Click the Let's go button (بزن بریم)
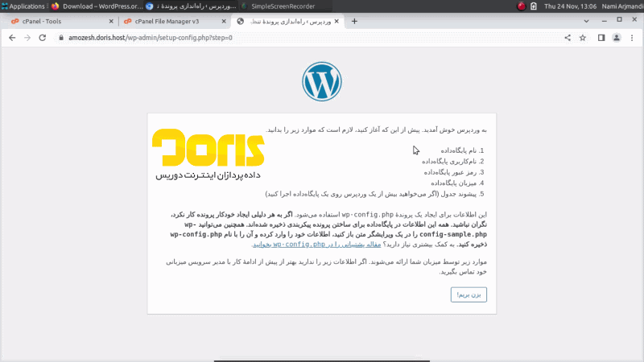 pos(469,294)
